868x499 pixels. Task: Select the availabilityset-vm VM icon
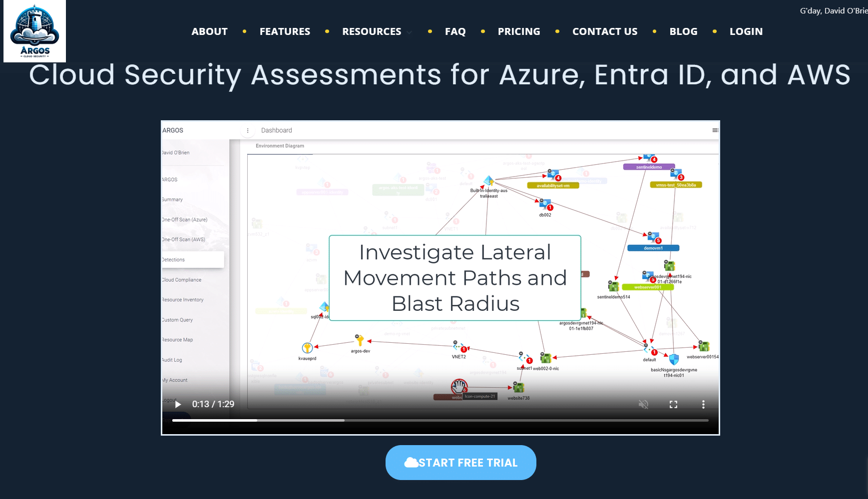tap(553, 175)
